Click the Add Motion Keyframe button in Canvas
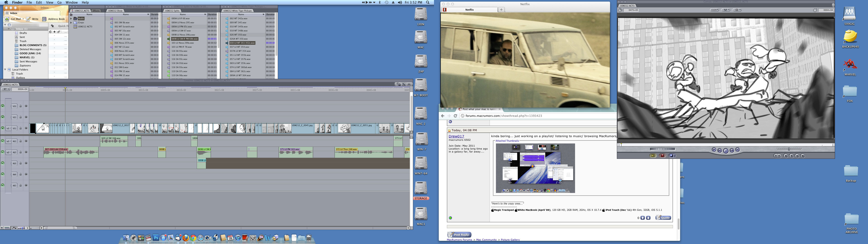 pos(792,156)
